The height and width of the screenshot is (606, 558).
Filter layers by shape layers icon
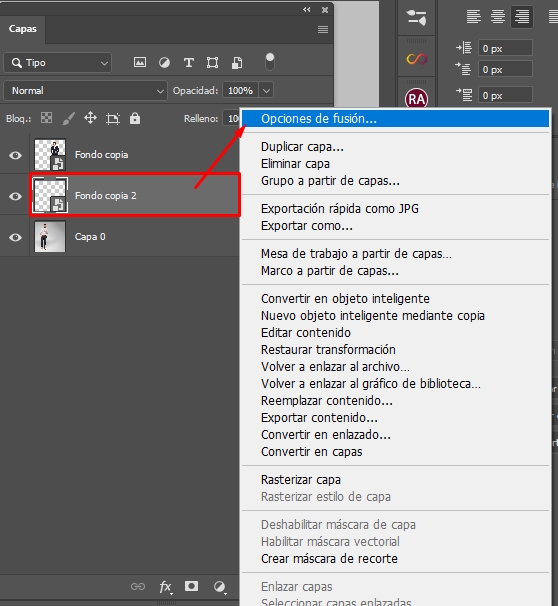point(212,62)
